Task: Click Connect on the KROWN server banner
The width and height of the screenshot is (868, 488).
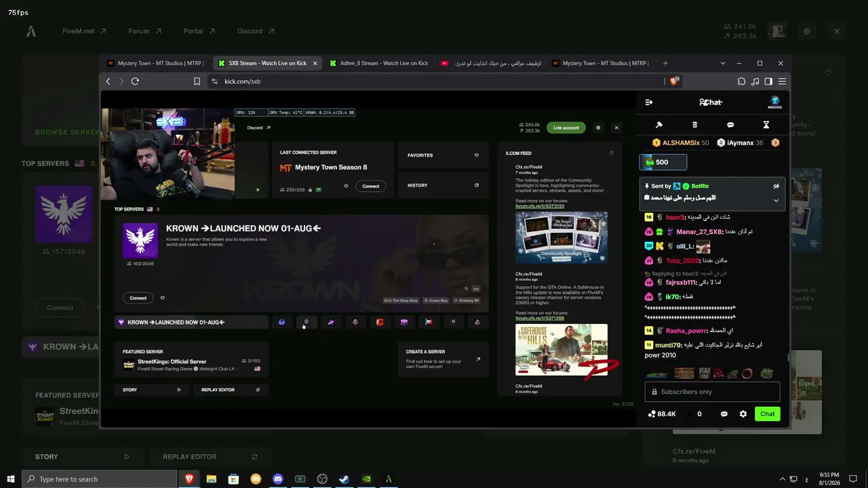Action: pos(138,298)
